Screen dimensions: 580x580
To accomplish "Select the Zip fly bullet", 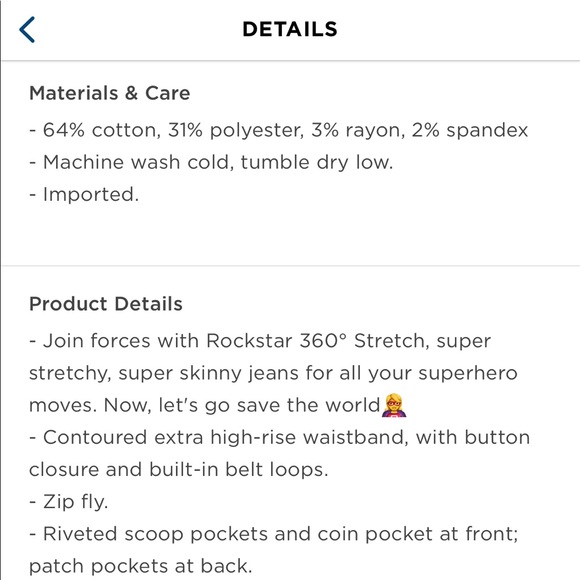I will pyautogui.click(x=69, y=502).
